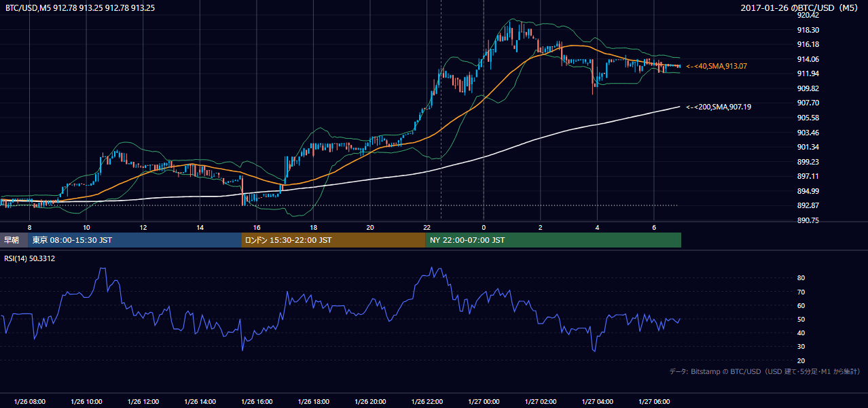Viewport: 868px width, 408px height.
Task: Click RSI scale value 80
Action: [x=801, y=278]
